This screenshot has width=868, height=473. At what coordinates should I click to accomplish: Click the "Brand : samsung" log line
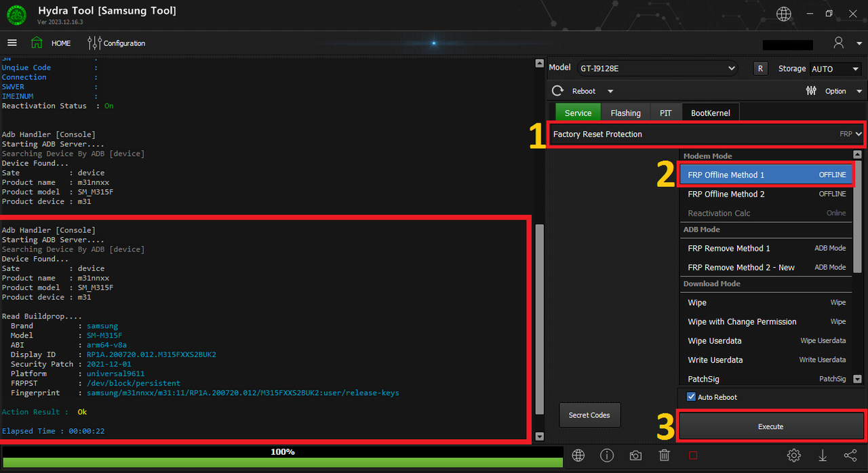tap(64, 326)
